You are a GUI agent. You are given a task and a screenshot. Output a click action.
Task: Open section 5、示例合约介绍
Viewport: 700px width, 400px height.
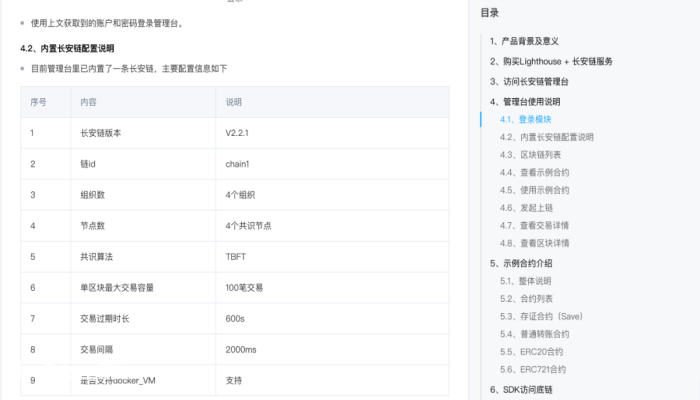[x=521, y=263]
